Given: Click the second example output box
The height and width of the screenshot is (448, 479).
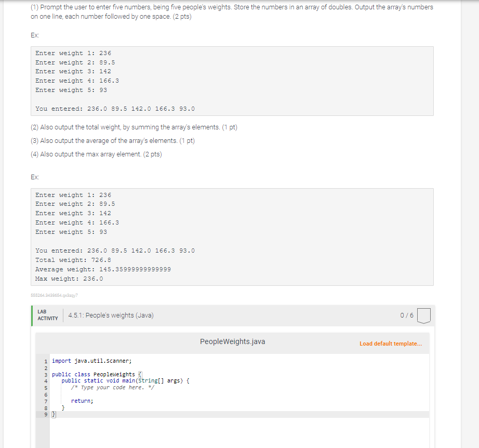Looking at the screenshot, I should (232, 236).
